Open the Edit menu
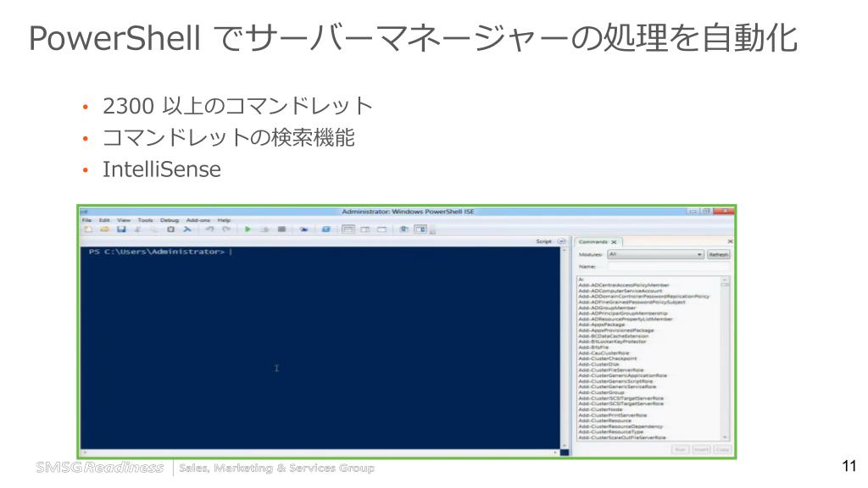The image size is (868, 488). pyautogui.click(x=104, y=220)
